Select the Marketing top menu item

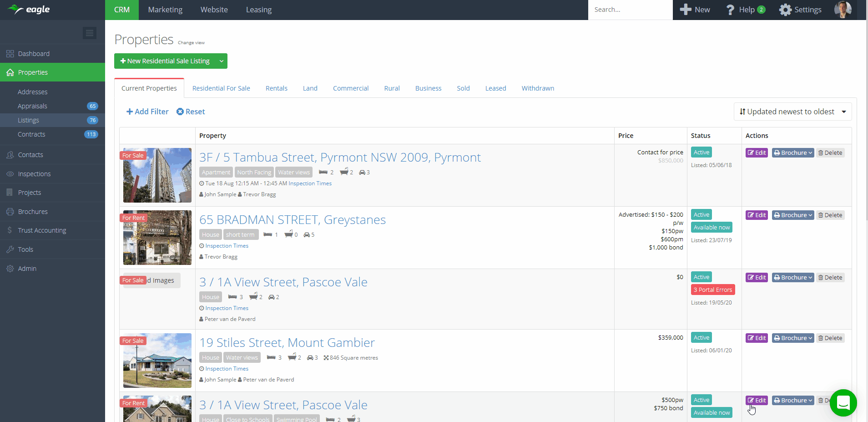pos(165,10)
